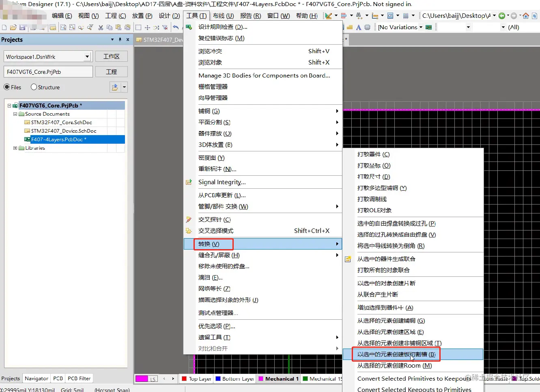Viewport: 540px width, 392px height.
Task: Open the No Variations dropdown
Action: tap(421, 27)
